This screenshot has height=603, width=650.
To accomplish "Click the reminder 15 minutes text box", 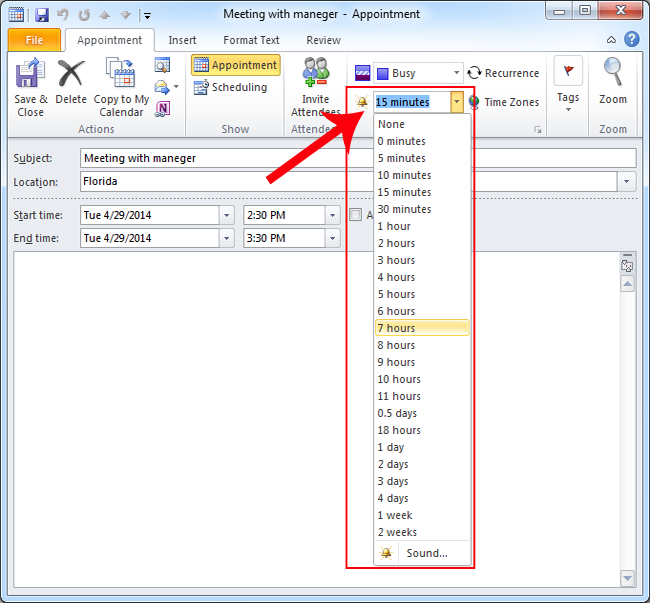I will [x=412, y=102].
